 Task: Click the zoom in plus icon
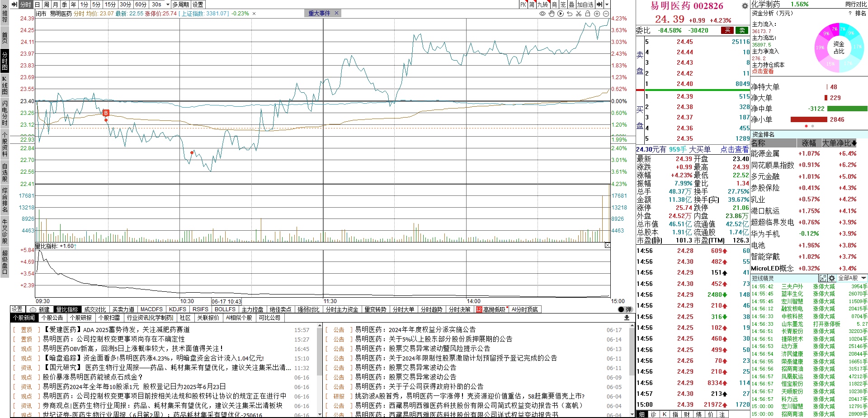597,14
